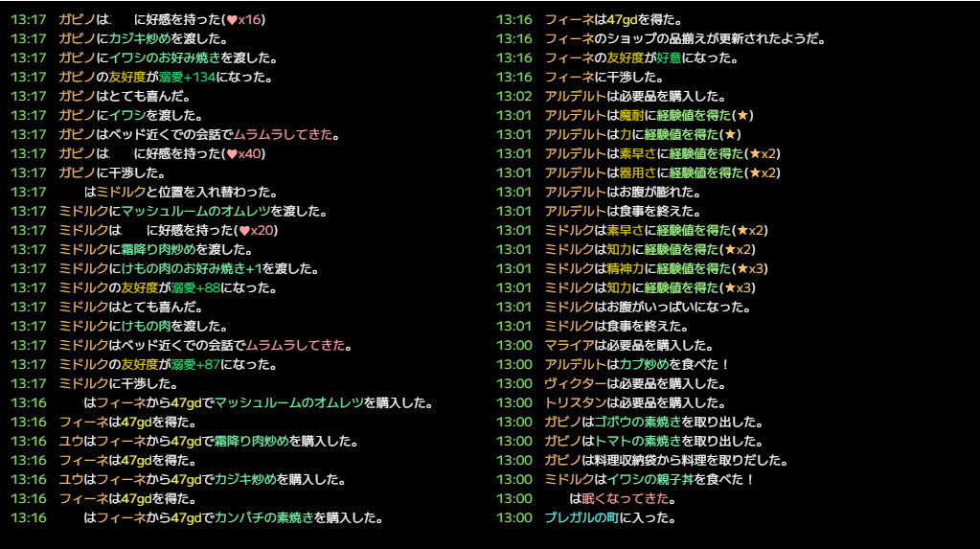Click the 好意 affection status for フィーネ

669,57
